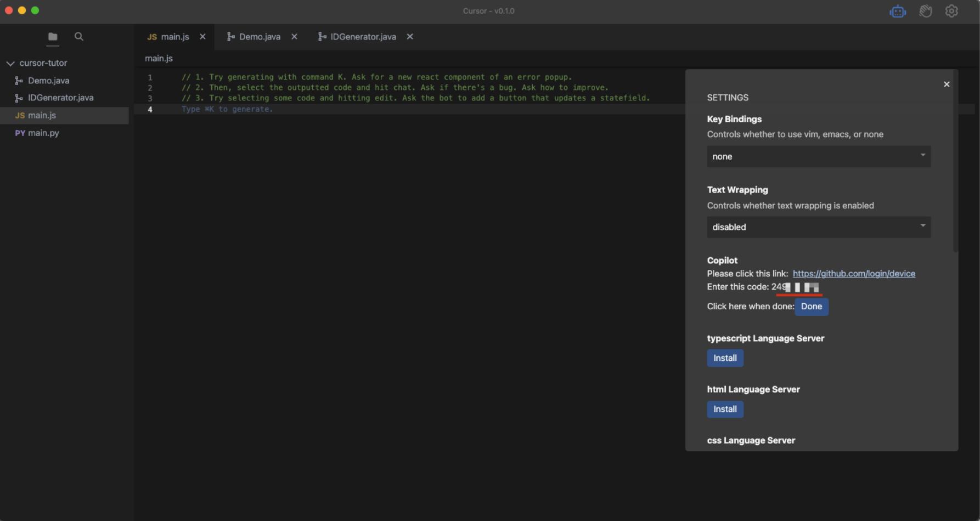
Task: Open the Key Bindings dropdown
Action: coord(819,156)
